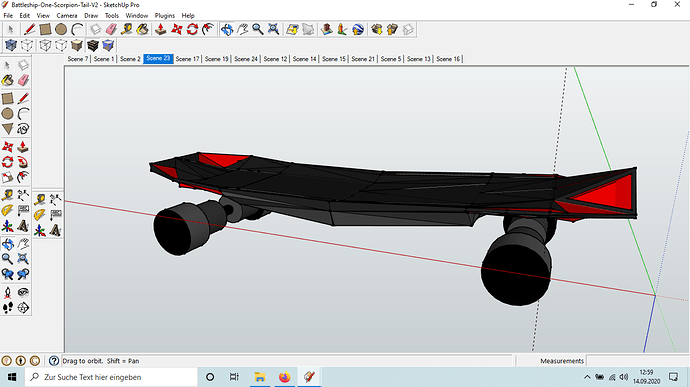690x387 pixels.
Task: Open the Windows Start menu
Action: 12,377
